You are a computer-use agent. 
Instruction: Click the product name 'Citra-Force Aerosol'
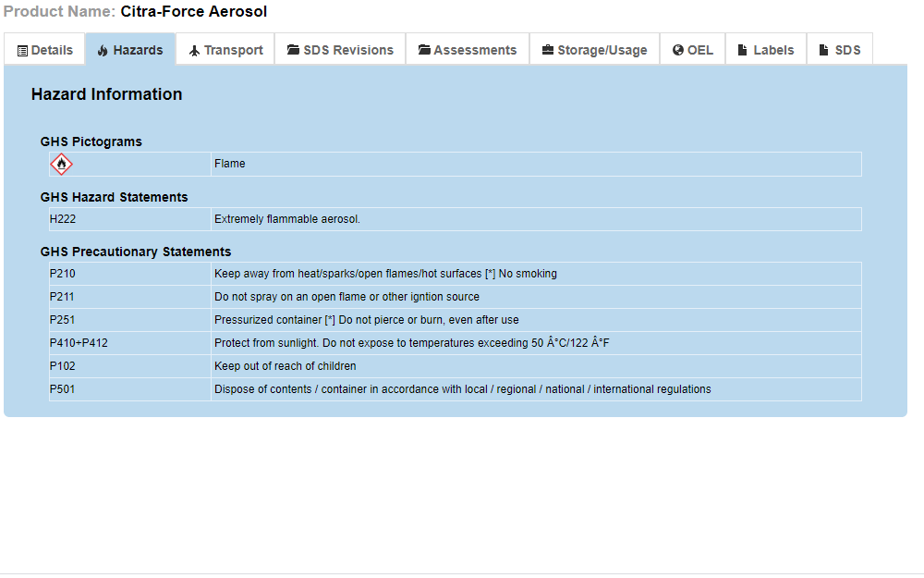tap(194, 11)
